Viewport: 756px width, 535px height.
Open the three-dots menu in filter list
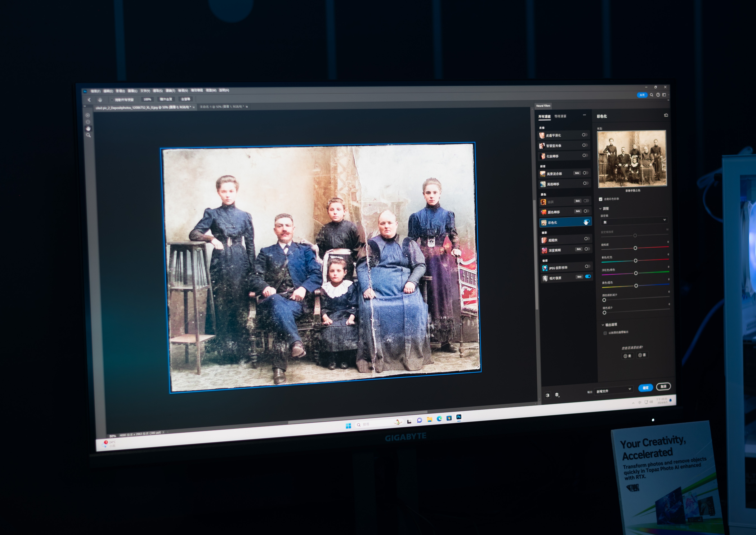tap(584, 115)
